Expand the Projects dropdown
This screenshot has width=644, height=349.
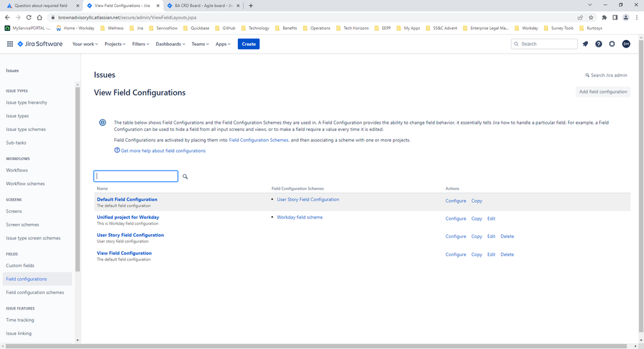[x=115, y=44]
